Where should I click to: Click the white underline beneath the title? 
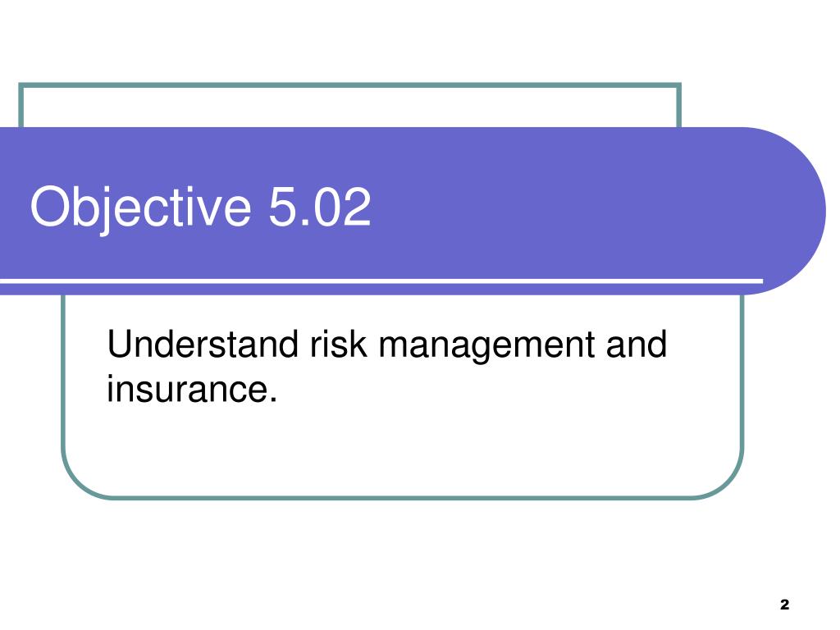[381, 281]
